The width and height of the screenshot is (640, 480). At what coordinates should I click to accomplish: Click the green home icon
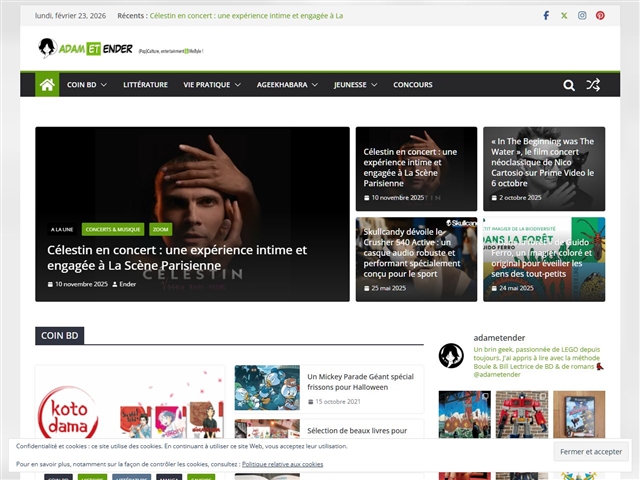click(47, 85)
